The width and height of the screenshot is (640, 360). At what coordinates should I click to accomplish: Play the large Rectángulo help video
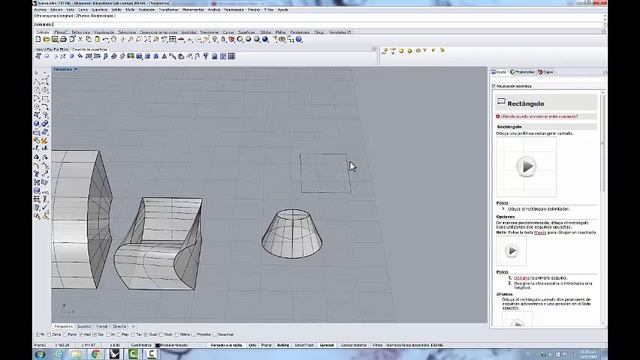(526, 167)
